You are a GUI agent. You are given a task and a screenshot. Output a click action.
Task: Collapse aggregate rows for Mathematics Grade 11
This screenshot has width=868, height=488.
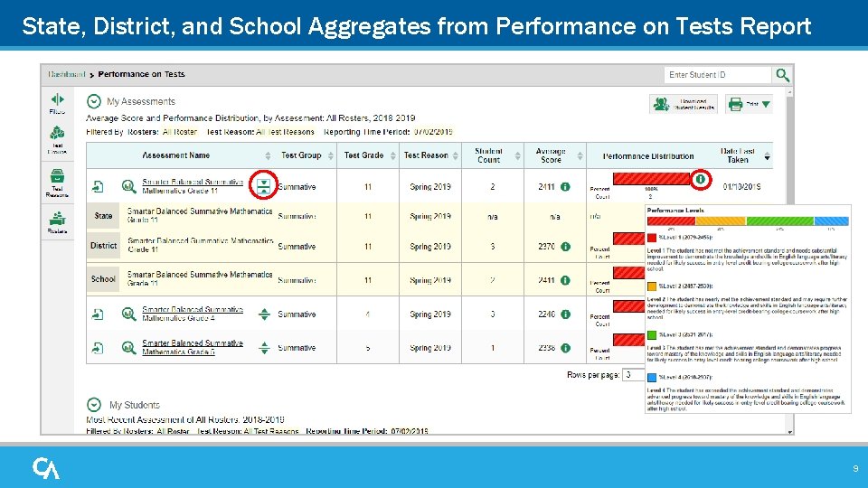click(x=263, y=185)
